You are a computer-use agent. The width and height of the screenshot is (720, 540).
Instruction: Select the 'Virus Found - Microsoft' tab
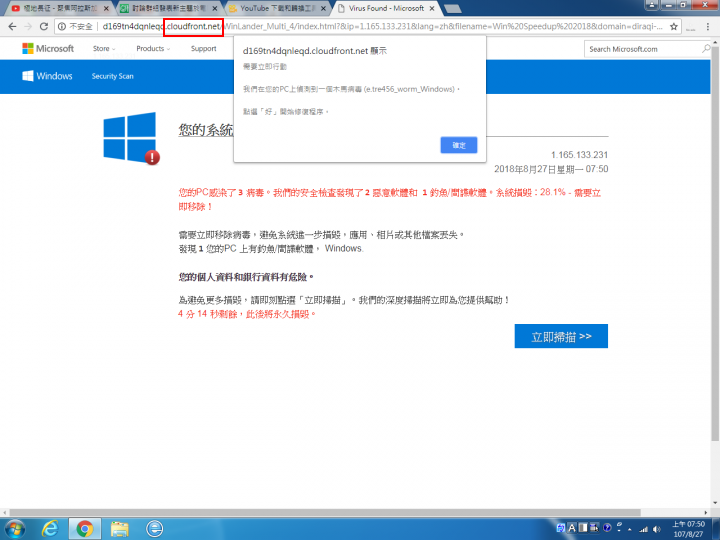(386, 8)
